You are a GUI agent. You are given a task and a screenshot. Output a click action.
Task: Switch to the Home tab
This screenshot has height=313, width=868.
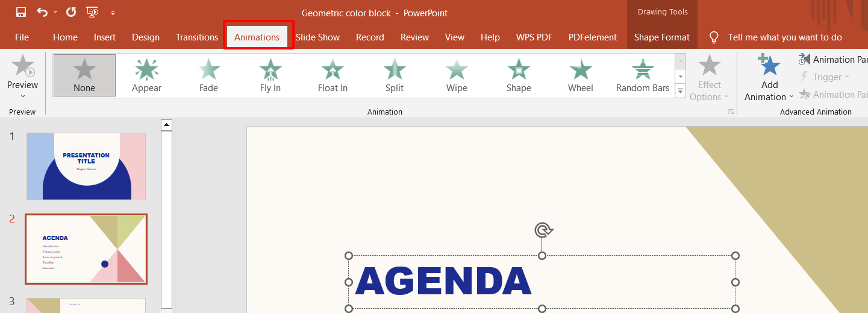tap(65, 37)
